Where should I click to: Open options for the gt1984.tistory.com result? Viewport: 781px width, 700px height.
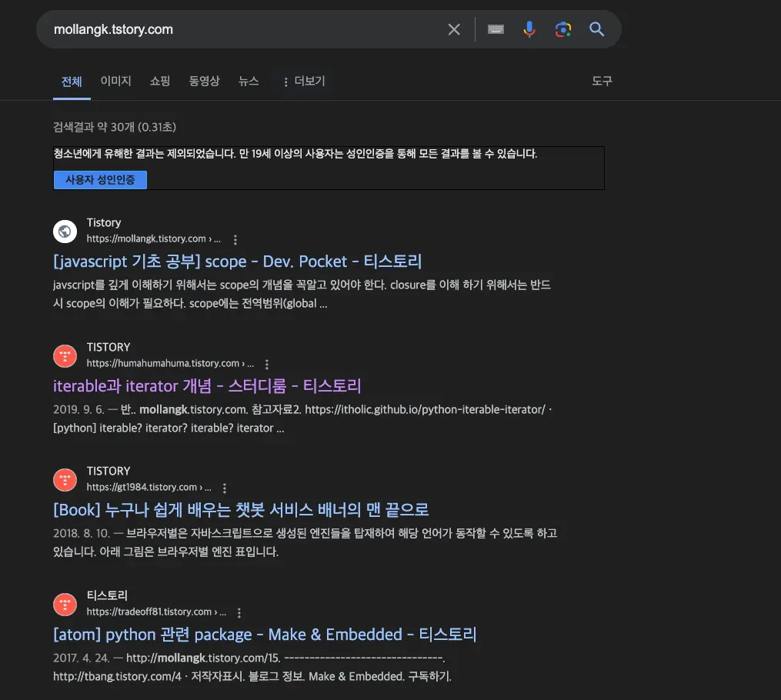[x=225, y=488]
